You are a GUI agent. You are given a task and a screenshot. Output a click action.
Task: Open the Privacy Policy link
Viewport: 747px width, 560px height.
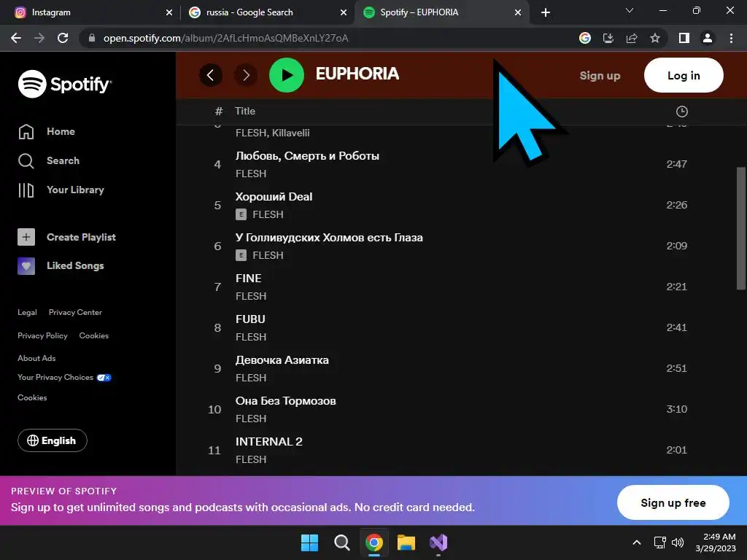click(42, 335)
